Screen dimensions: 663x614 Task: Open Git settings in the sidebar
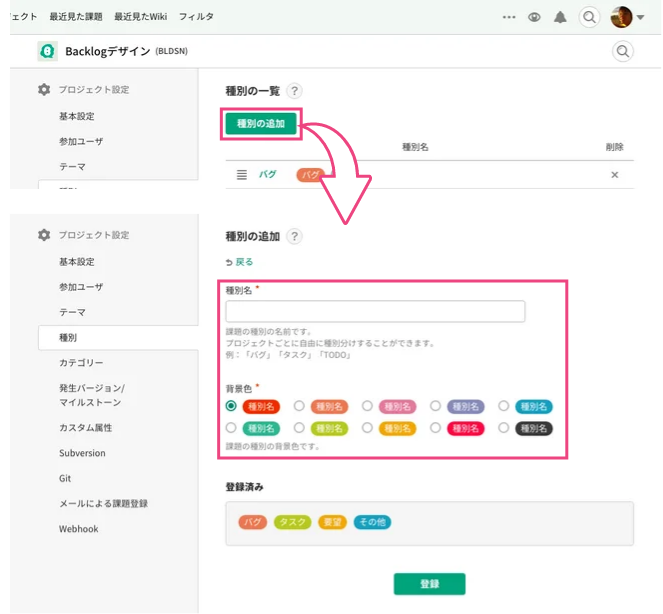(x=65, y=479)
